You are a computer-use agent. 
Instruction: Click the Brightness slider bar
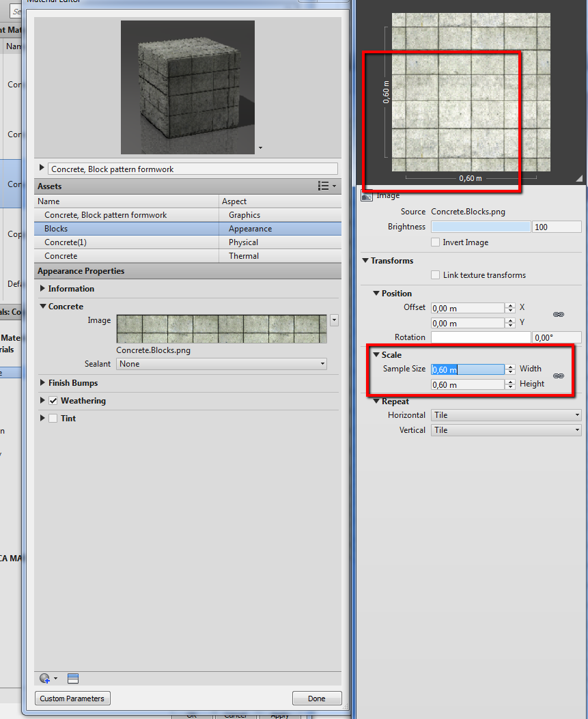pos(481,227)
